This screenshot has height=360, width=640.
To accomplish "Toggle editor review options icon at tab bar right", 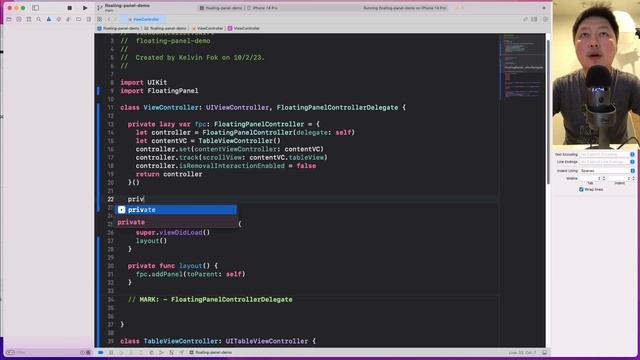I will coord(525,19).
